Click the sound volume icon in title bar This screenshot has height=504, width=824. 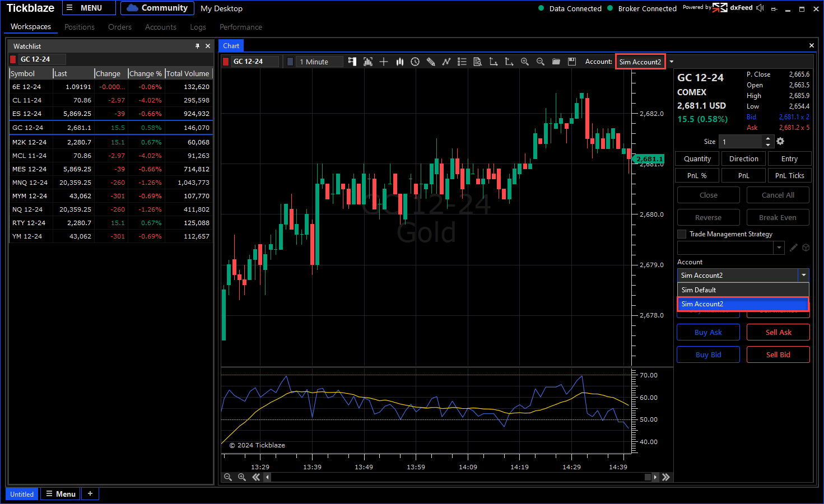[760, 8]
